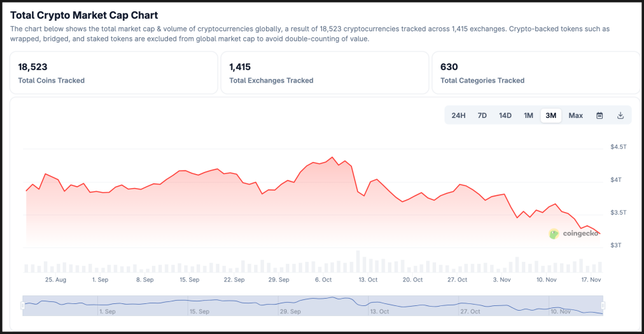Download the market cap chart data

click(621, 115)
